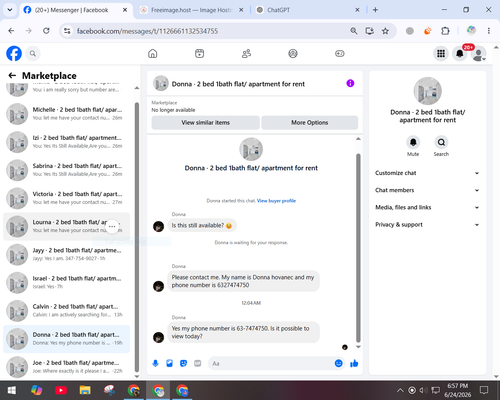Click the zoom magnifier in address bar
The width and height of the screenshot is (500, 400).
click(x=354, y=31)
